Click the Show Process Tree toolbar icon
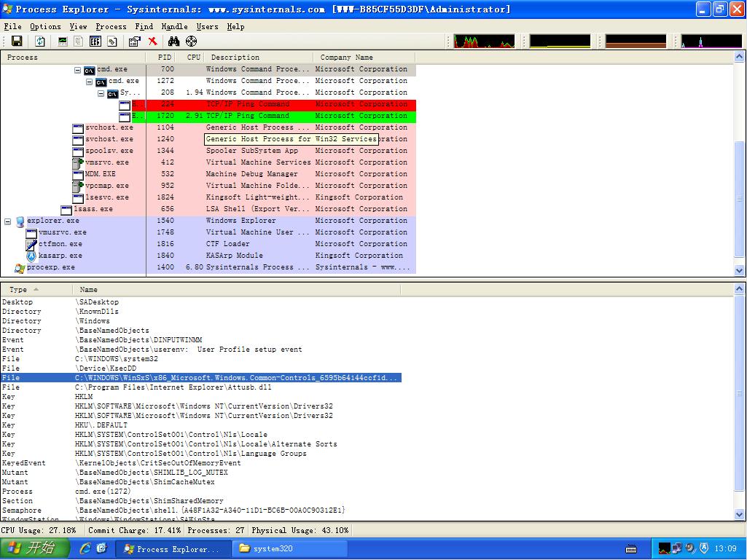Viewport: 747px width, 560px height. [79, 42]
